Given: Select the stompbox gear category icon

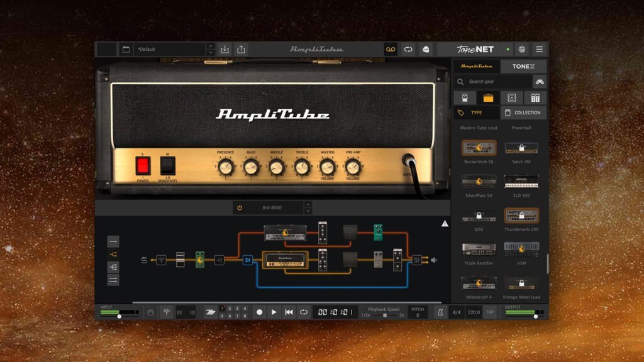Looking at the screenshot, I should point(465,97).
